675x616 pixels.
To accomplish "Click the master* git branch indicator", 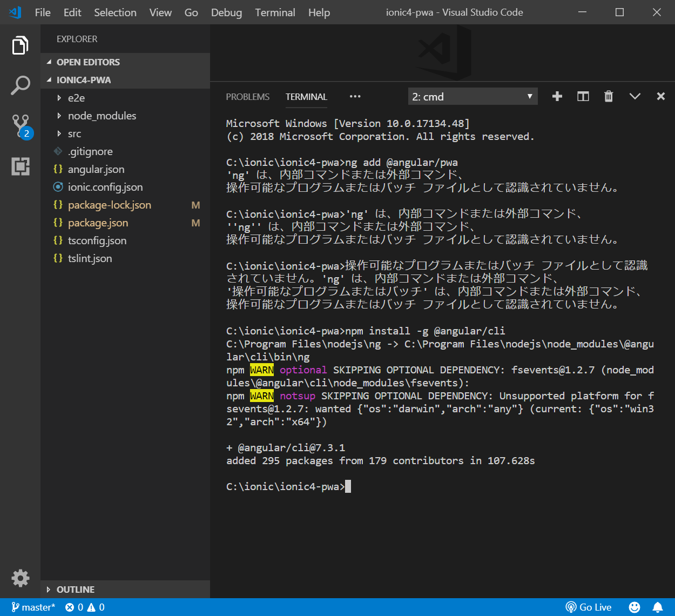I will click(33, 607).
